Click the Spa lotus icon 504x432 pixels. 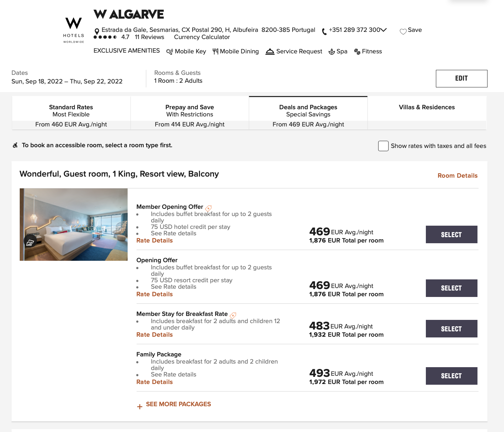tap(332, 52)
